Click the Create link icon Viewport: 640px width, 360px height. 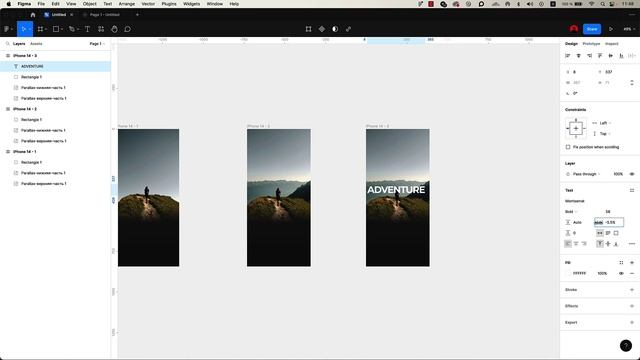coord(348,29)
